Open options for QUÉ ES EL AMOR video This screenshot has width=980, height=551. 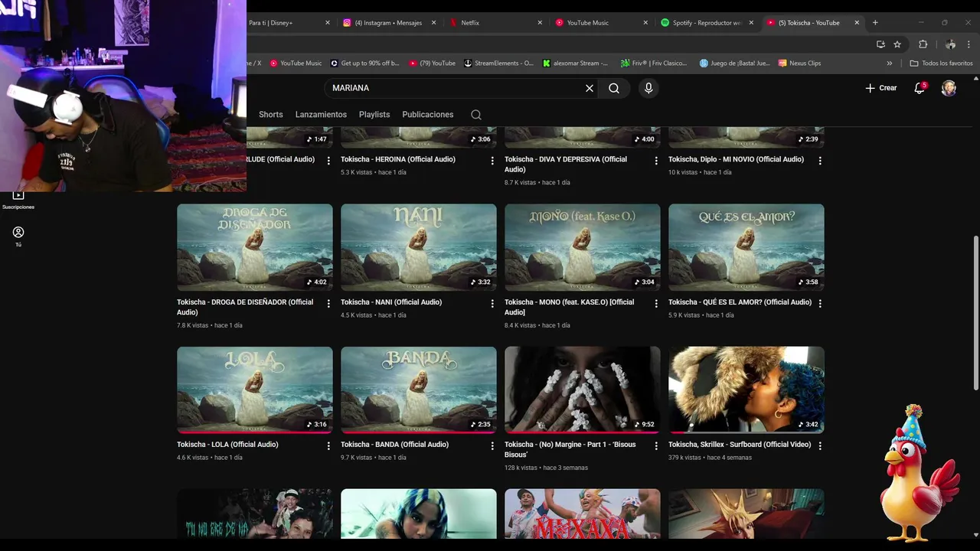click(x=820, y=304)
